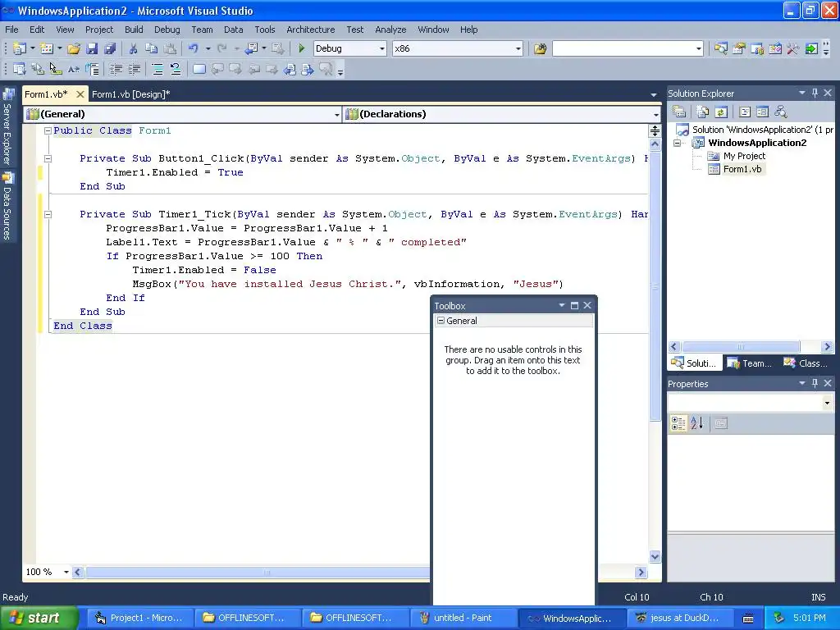Open the Properties Window toolbar icon
This screenshot has width=840, height=630.
(739, 48)
